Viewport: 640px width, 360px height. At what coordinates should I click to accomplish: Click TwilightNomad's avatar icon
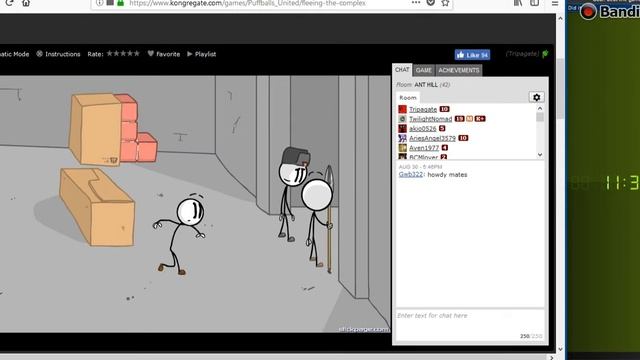click(x=402, y=119)
